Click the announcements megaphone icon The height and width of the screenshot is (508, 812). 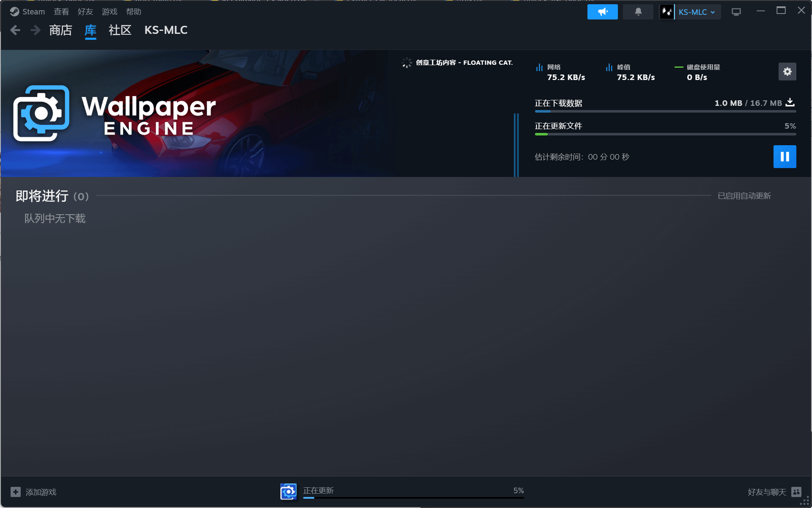tap(602, 12)
